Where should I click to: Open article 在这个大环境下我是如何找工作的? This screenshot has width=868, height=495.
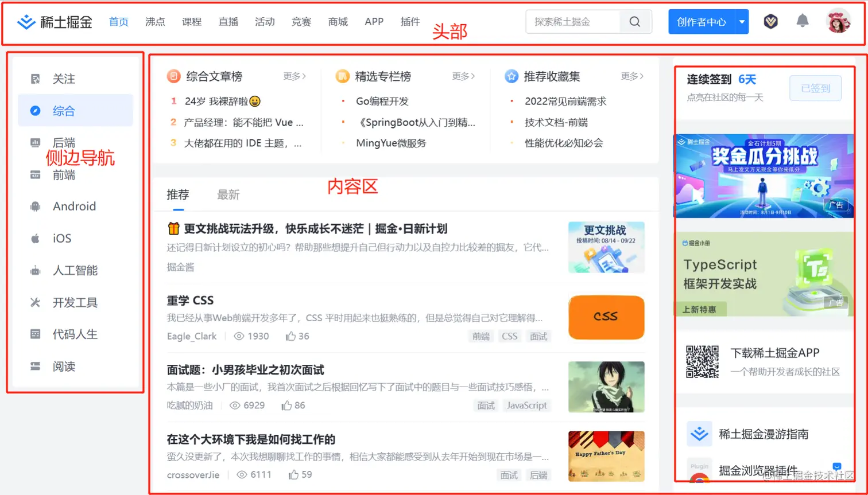tap(251, 439)
